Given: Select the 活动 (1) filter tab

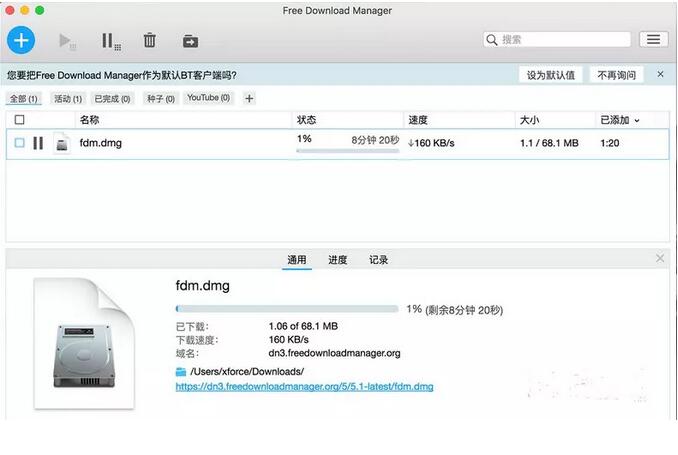Looking at the screenshot, I should click(68, 99).
